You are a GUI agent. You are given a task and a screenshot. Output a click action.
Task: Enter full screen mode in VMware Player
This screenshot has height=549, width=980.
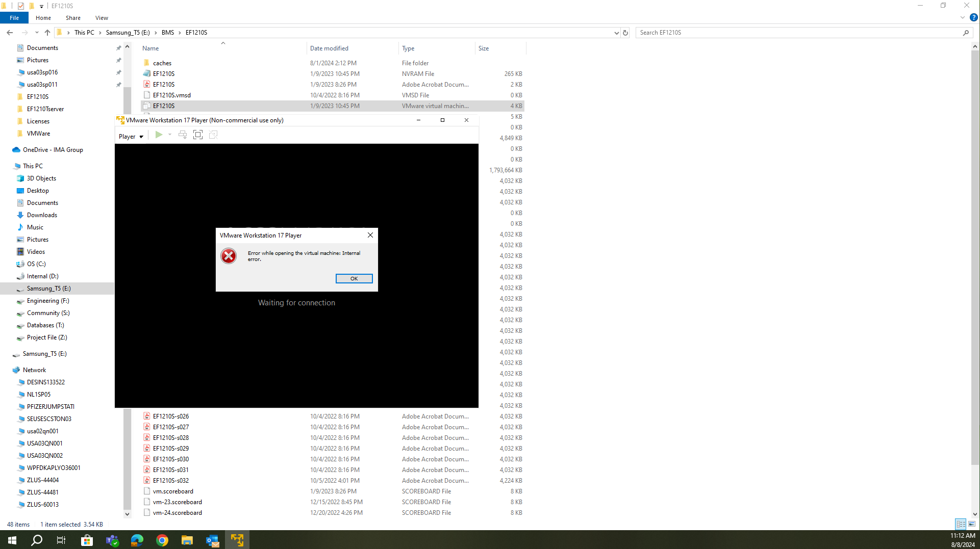tap(198, 135)
